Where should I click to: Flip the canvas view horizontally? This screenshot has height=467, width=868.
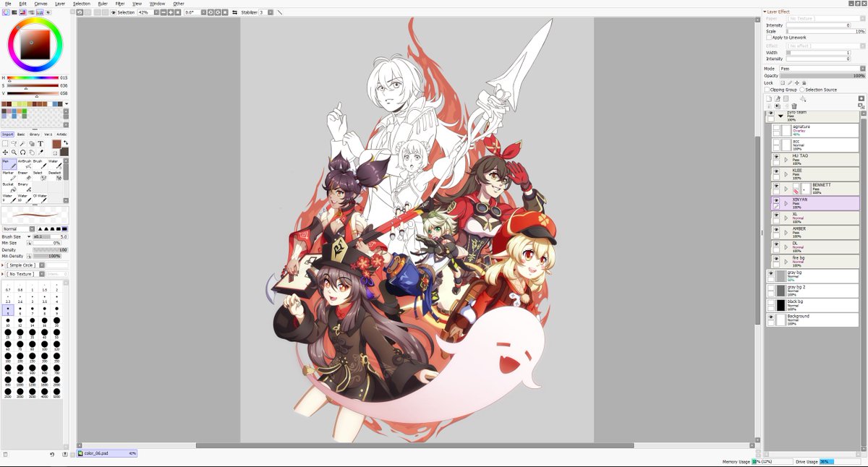(x=234, y=12)
